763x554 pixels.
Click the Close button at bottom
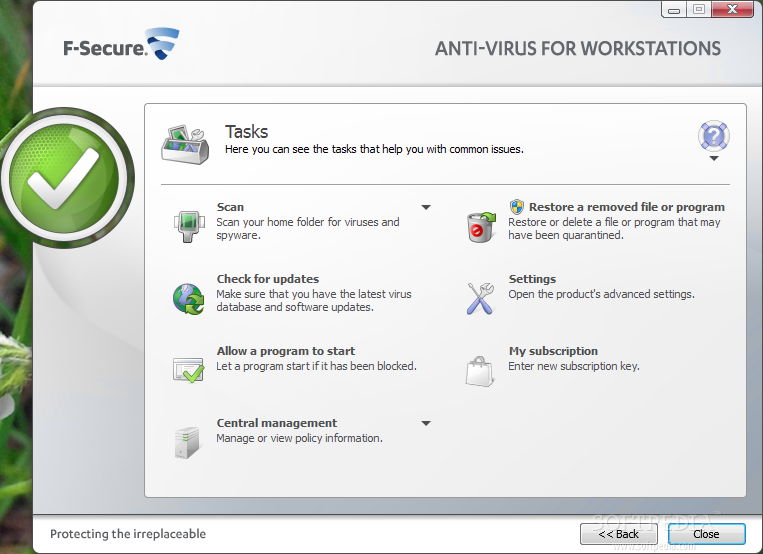pyautogui.click(x=706, y=534)
